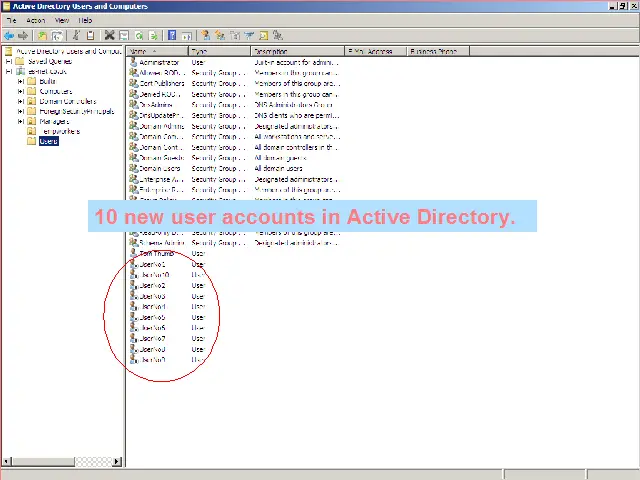Create a new organizational unit via its toolbar icon

(235, 36)
